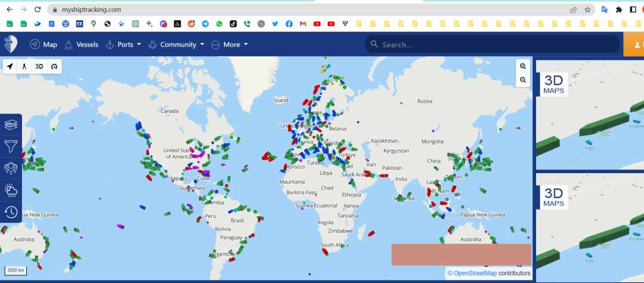Open the map markers sidebar icon
The image size is (644, 283).
[11, 168]
